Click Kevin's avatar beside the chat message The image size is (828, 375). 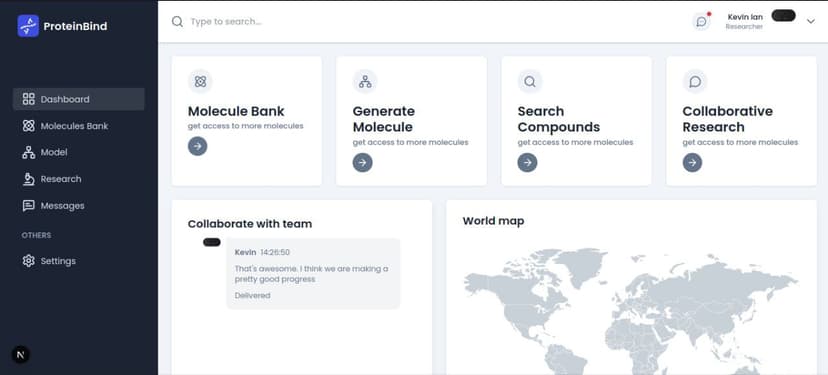tap(212, 242)
